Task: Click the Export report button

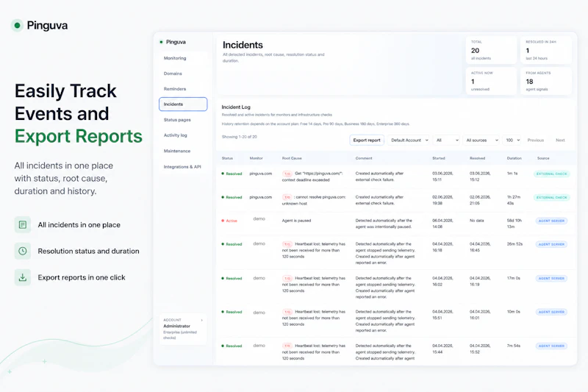Action: (x=367, y=140)
